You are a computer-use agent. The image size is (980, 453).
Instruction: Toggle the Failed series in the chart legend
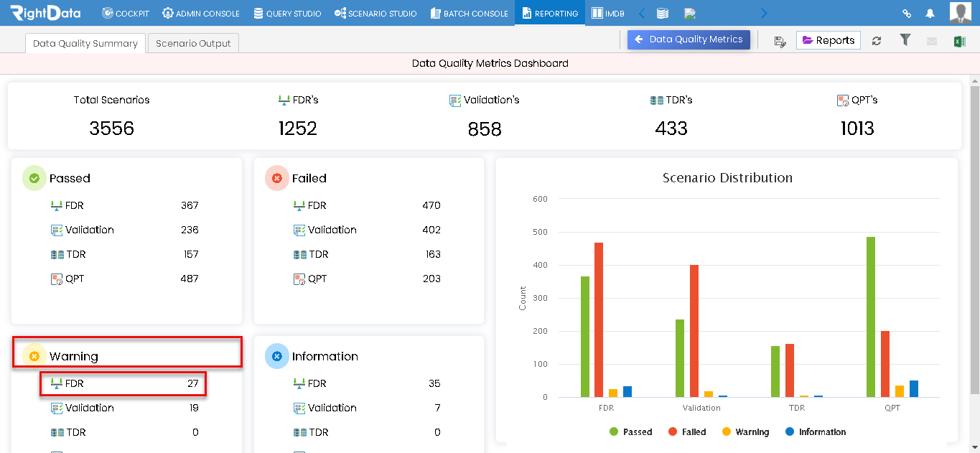(687, 432)
